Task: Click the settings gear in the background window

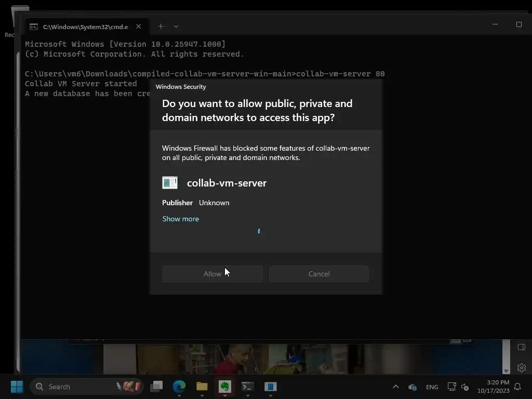Action: (522, 367)
